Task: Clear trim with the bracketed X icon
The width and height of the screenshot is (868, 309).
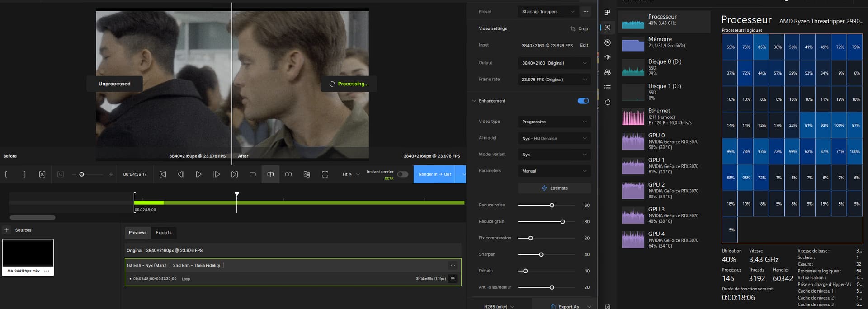Action: (42, 174)
